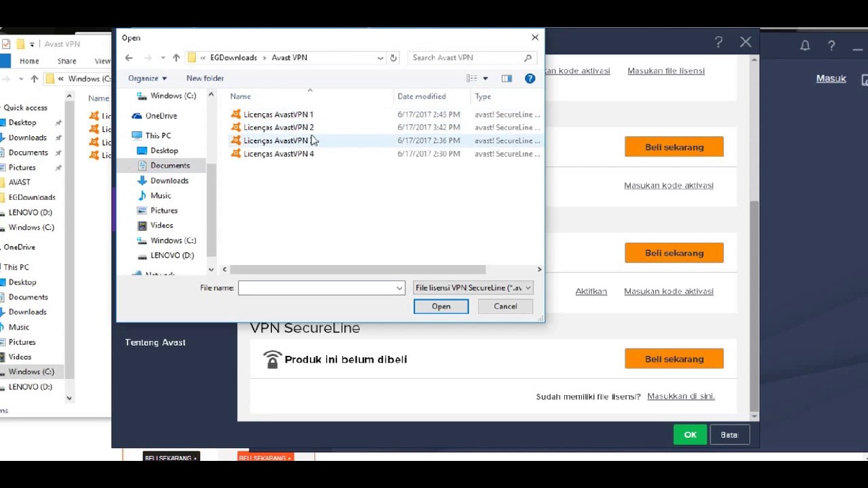Go up one folder level in the Open dialog
The height and width of the screenshot is (488, 868).
click(176, 58)
